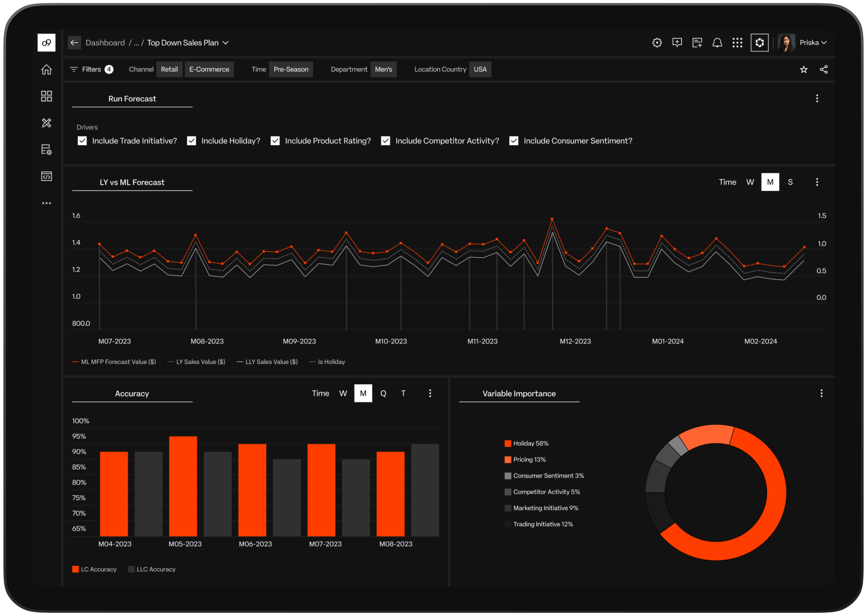Screen dimensions: 867x616
Task: Click the back arrow next to Dashboard
Action: [x=75, y=43]
